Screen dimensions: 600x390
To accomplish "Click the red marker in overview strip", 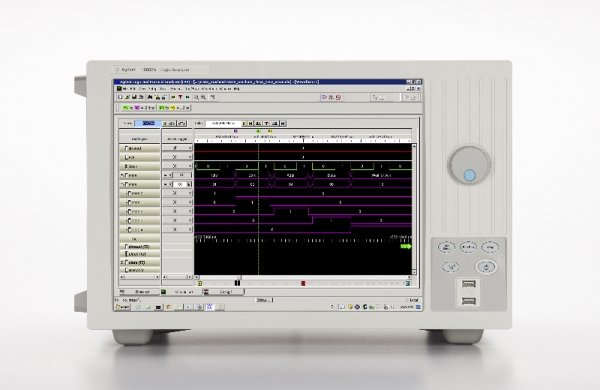I will click(303, 283).
